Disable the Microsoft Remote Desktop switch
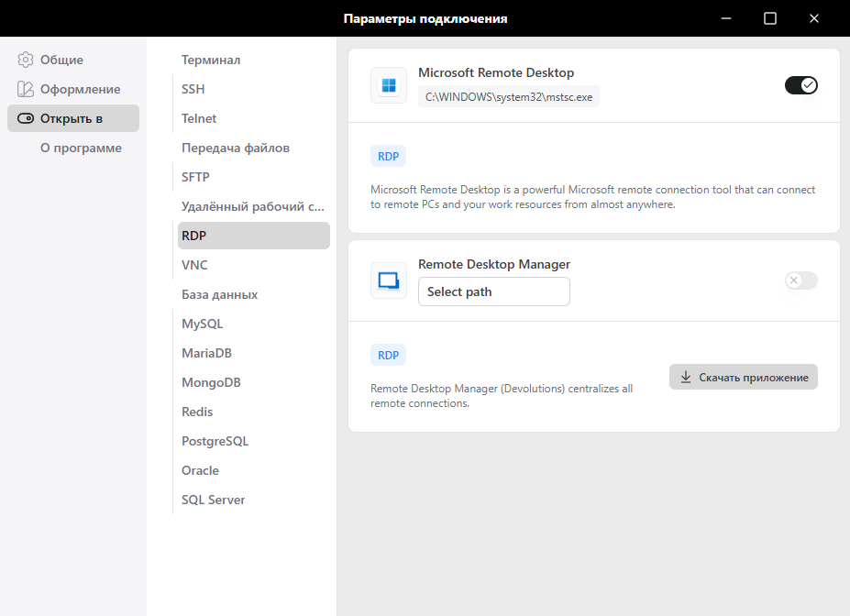This screenshot has width=850, height=616. coord(801,85)
